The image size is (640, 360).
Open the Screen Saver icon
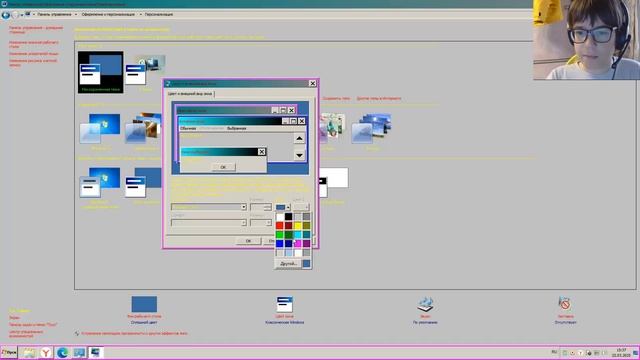pyautogui.click(x=565, y=304)
